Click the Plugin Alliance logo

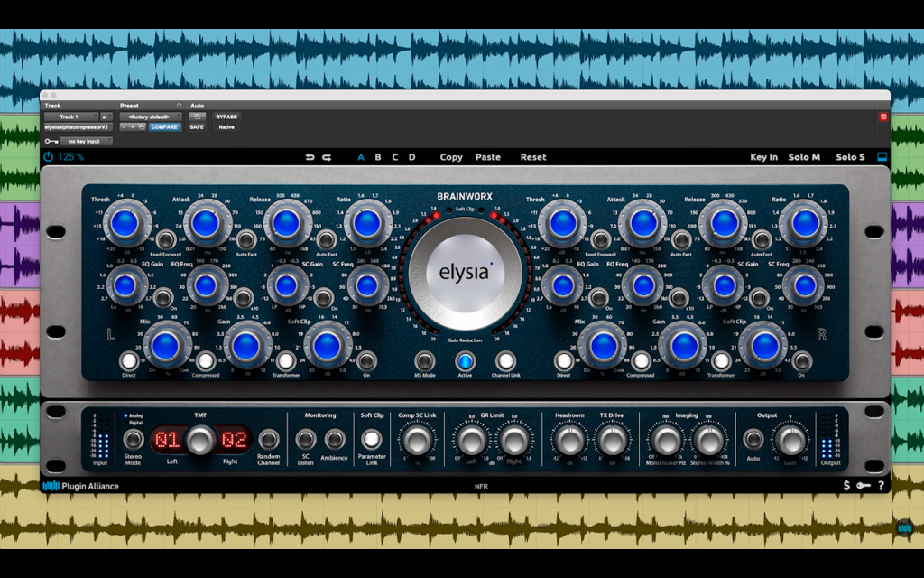pos(80,486)
